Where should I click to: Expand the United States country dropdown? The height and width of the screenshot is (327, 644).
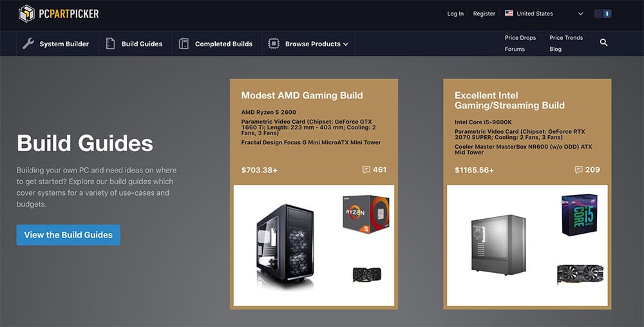(x=580, y=14)
